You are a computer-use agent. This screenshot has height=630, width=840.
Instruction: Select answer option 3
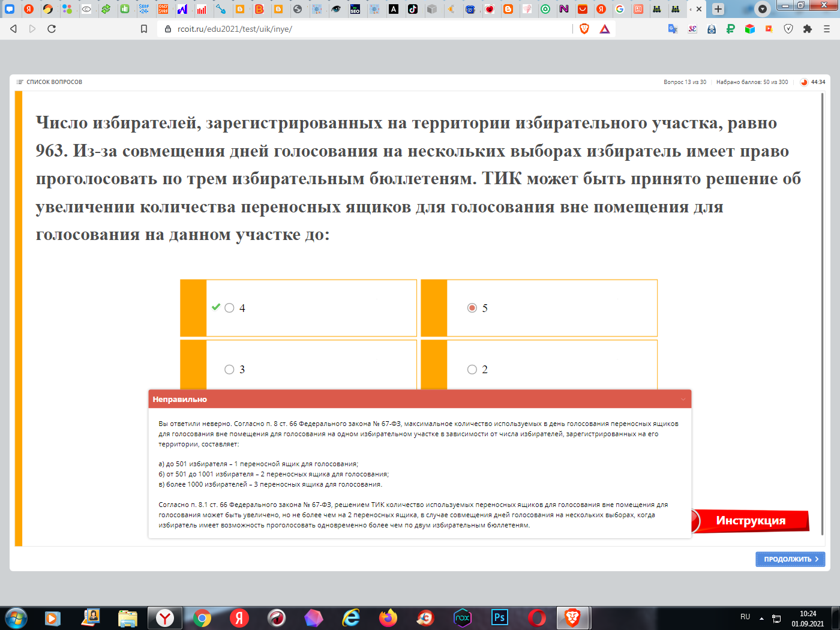229,370
